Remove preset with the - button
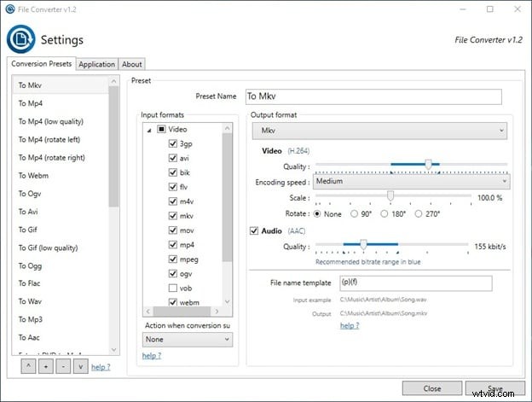Viewport: 532px width, 402px height. (x=63, y=367)
